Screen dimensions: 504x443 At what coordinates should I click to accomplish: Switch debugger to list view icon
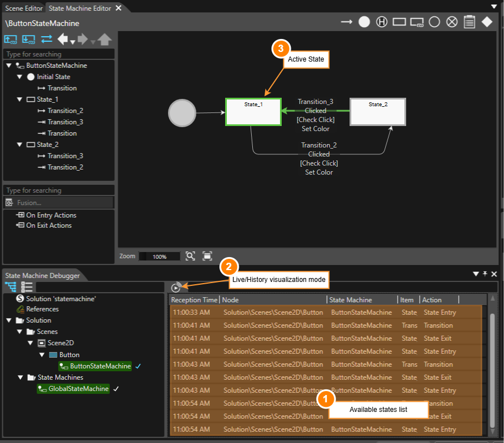point(27,286)
